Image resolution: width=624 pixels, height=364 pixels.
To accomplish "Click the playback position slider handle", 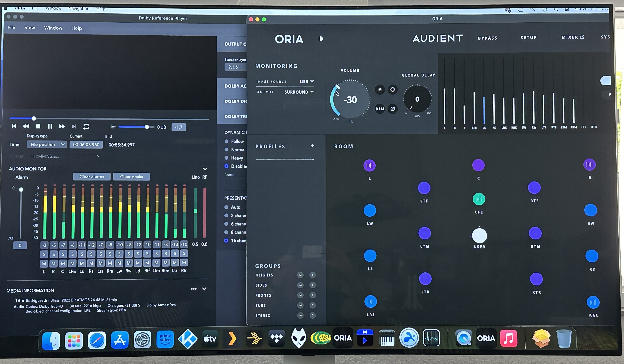I will pyautogui.click(x=34, y=119).
